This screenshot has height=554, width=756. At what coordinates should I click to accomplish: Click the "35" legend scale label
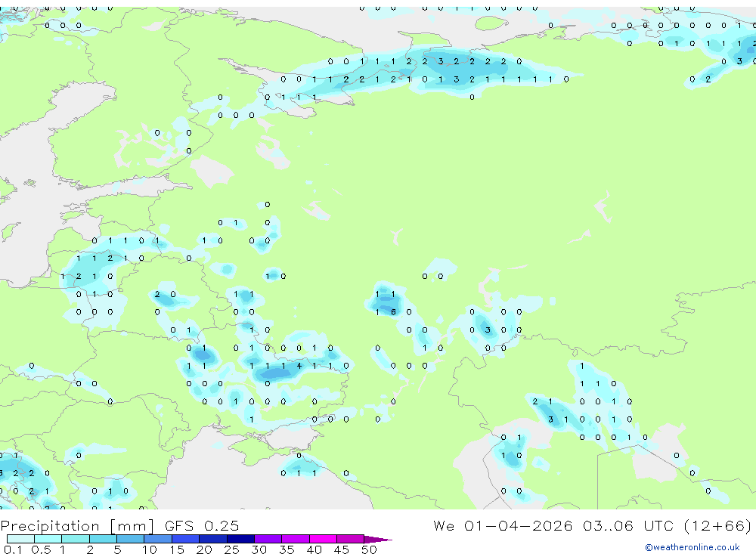click(x=287, y=549)
